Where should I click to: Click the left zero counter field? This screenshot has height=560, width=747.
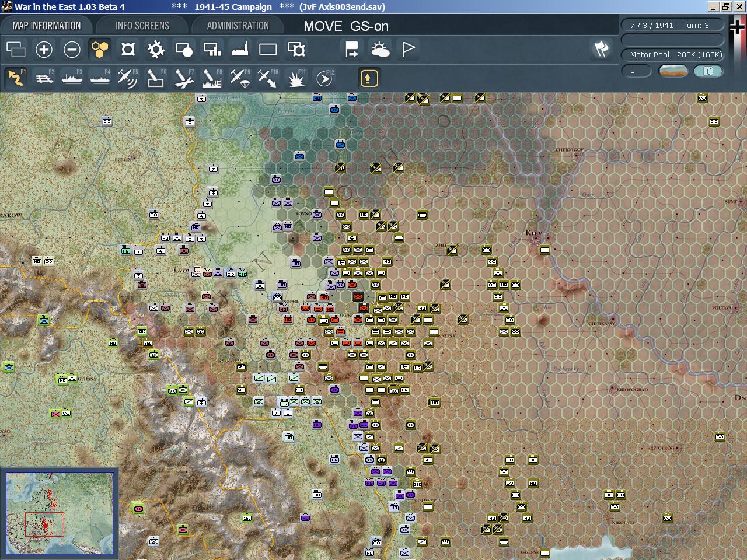[x=636, y=71]
